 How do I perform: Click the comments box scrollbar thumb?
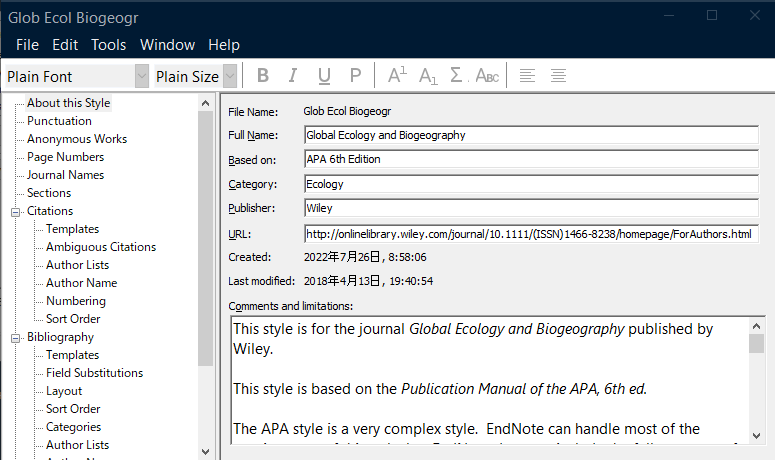[x=756, y=343]
